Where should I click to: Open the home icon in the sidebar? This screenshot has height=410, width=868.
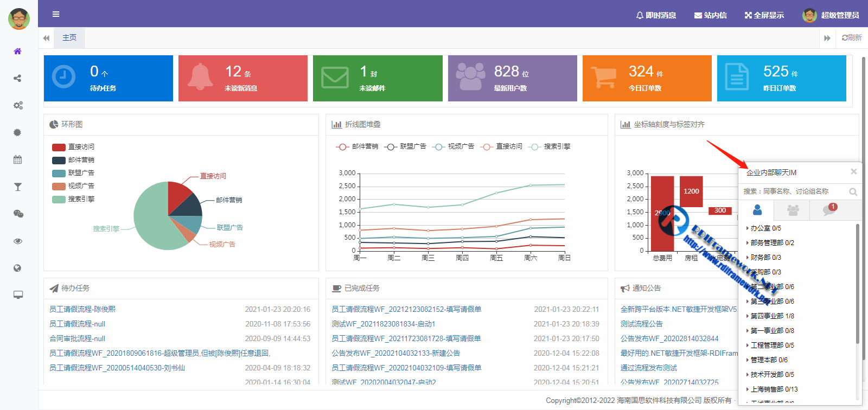click(x=17, y=51)
